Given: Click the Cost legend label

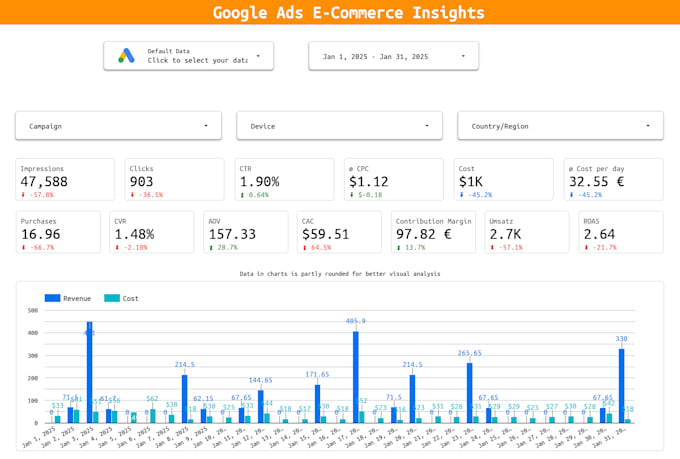Looking at the screenshot, I should pos(130,298).
